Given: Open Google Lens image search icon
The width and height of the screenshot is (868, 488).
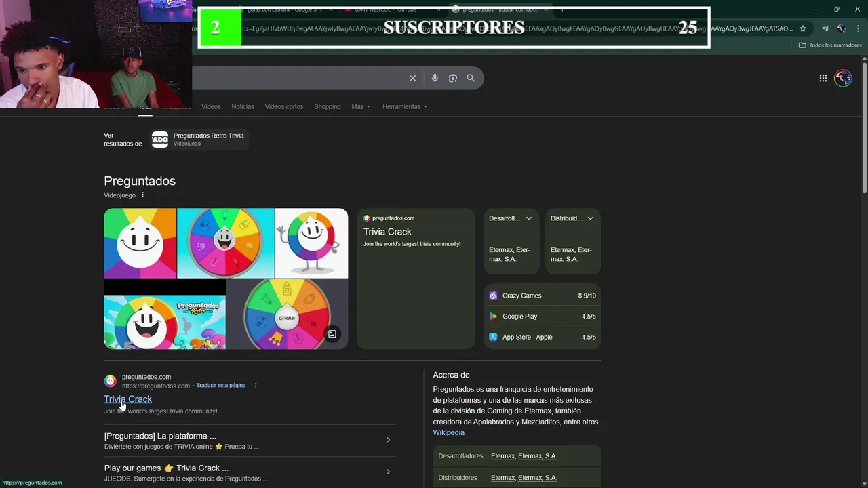Looking at the screenshot, I should coord(453,78).
